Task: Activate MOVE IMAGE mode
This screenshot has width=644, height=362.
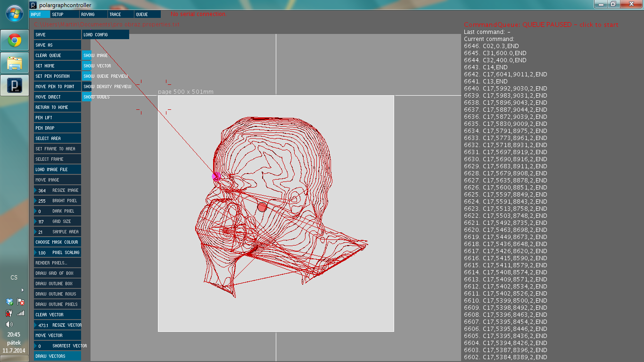Action: pos(58,180)
